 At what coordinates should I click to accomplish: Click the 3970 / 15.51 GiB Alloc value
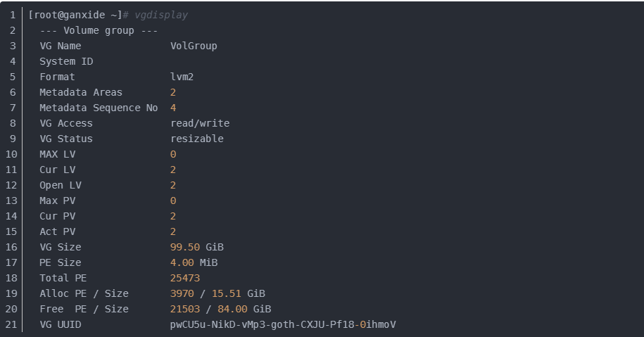point(217,293)
